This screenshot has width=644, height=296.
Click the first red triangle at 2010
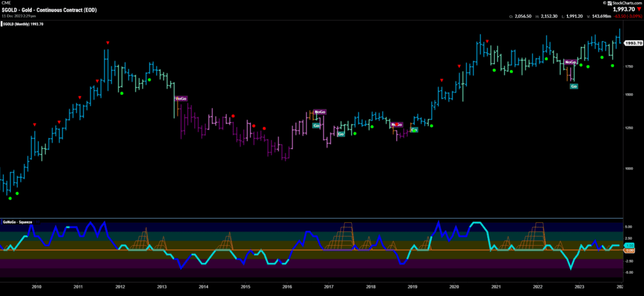click(35, 124)
